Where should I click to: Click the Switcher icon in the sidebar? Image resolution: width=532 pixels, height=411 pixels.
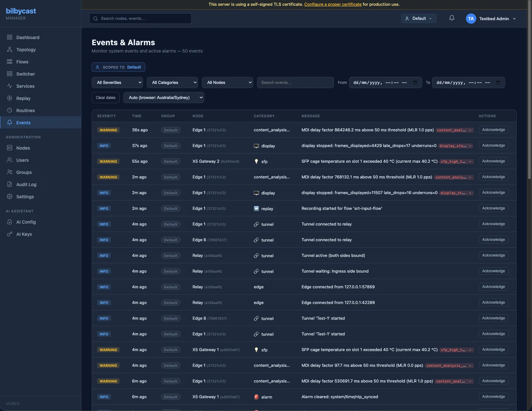point(10,74)
